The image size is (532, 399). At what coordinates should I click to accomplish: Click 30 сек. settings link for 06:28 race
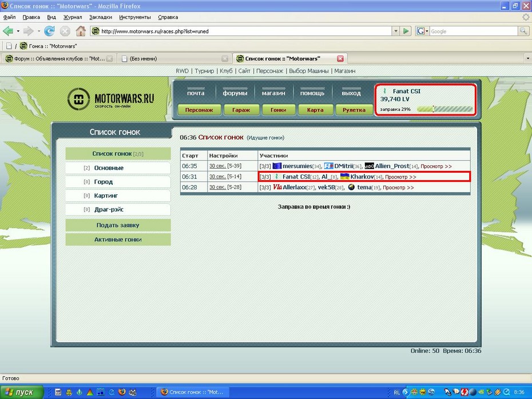[x=217, y=187]
